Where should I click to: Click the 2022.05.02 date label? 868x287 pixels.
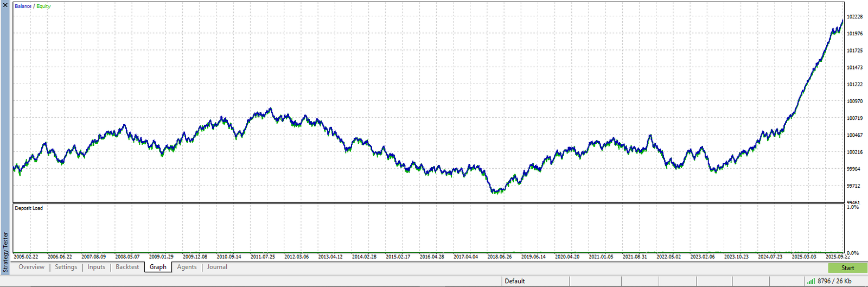tap(668, 257)
